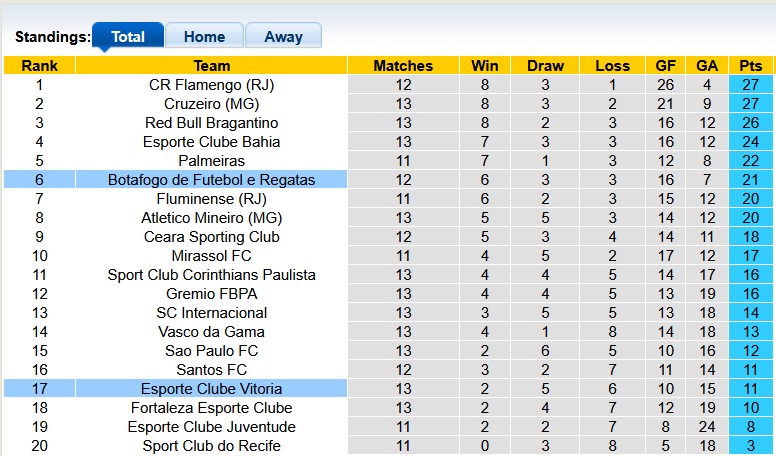
Task: Open the Home standings tab
Action: point(204,37)
